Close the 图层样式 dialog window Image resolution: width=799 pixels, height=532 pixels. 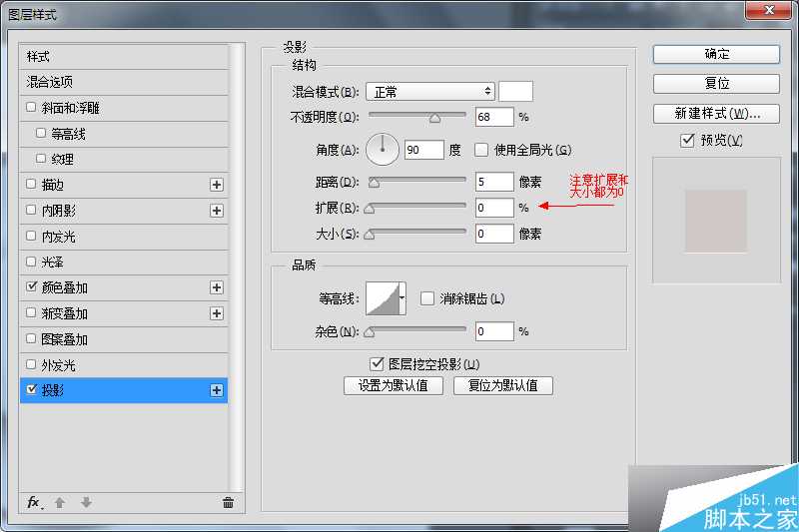[769, 10]
